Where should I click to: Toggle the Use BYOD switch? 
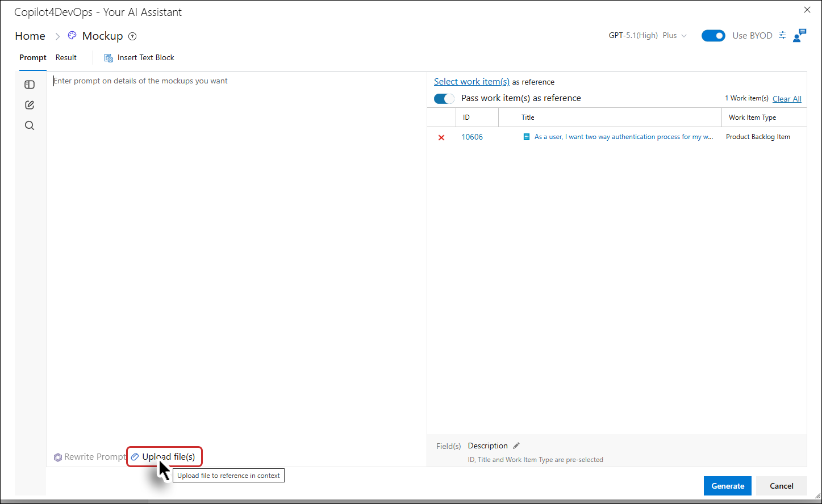(x=713, y=36)
